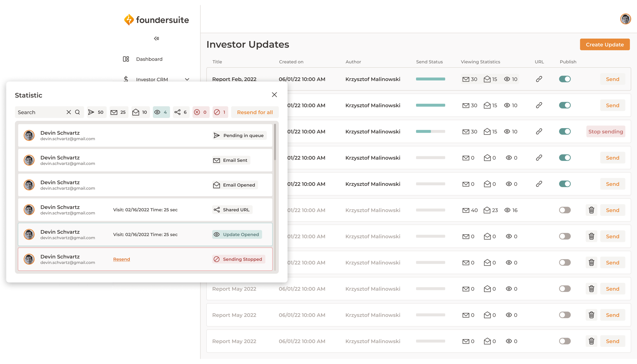Click the Resend link for stopped recipient
The width and height of the screenshot is (637, 364).
click(x=121, y=259)
